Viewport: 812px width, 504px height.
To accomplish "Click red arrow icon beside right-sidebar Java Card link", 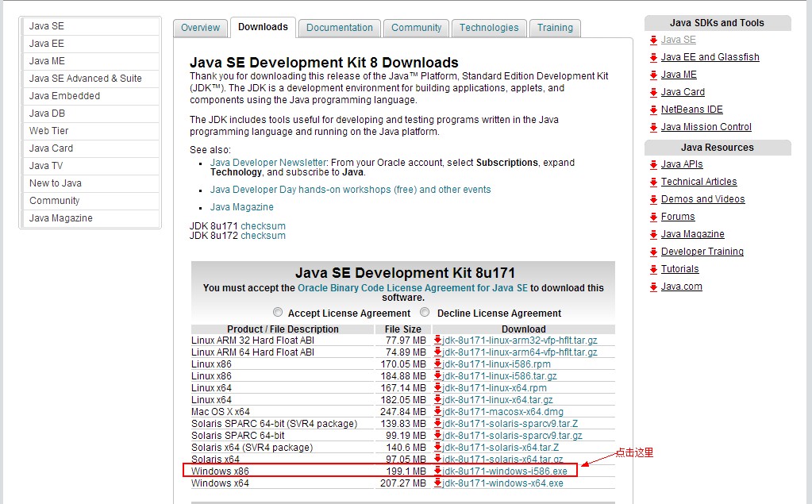I will [x=653, y=93].
